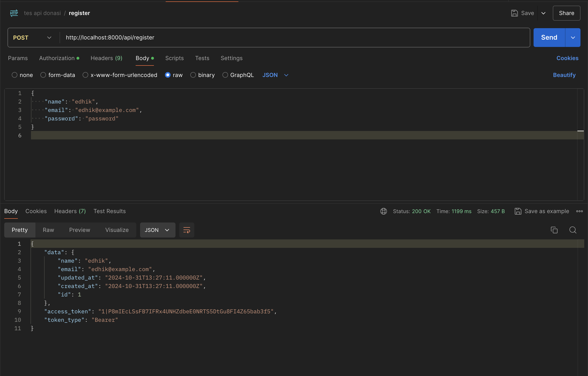
Task: Copy the response body with copy icon
Action: tap(554, 230)
